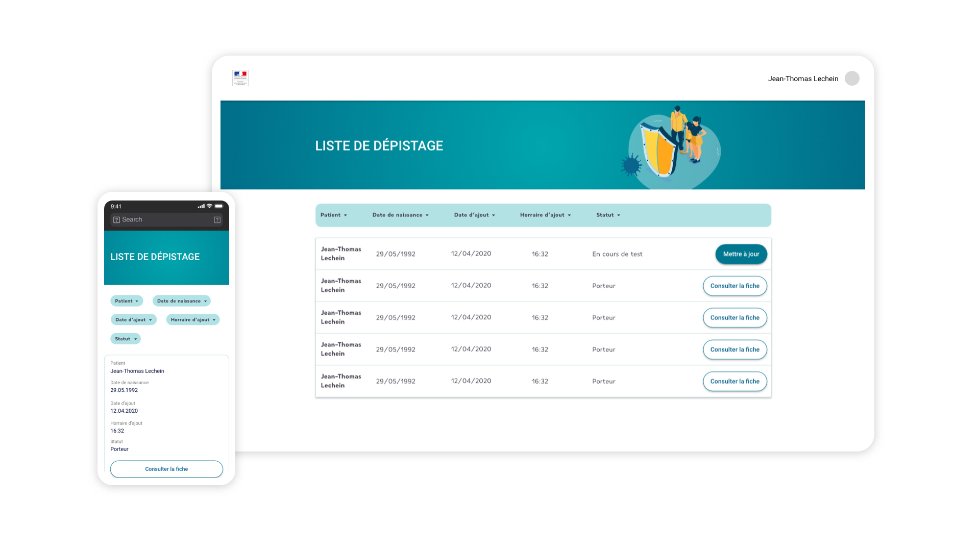Click the French government logo icon
This screenshot has height=551, width=980.
(240, 78)
